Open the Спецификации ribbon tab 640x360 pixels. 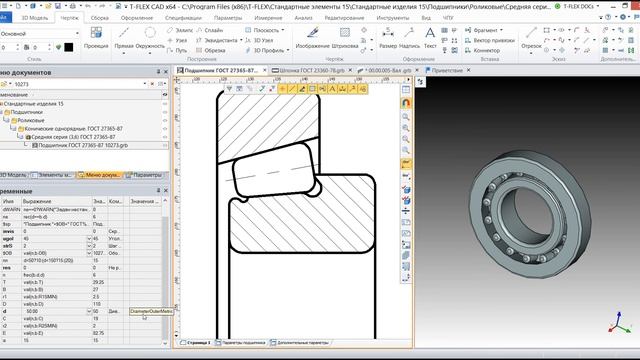click(x=183, y=18)
